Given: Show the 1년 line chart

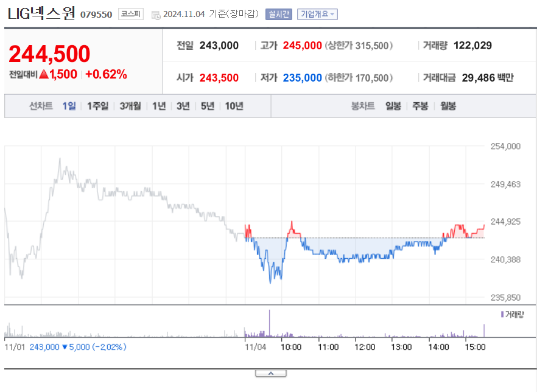Looking at the screenshot, I should [x=159, y=106].
